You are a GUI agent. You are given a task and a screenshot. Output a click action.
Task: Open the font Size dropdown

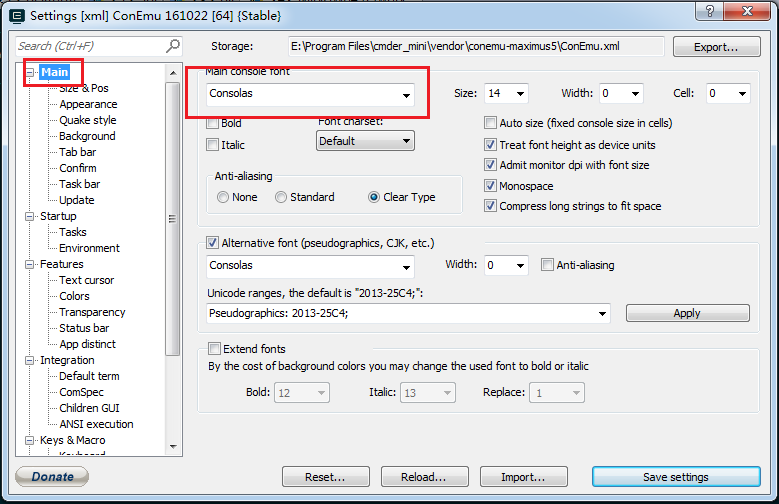pyautogui.click(x=519, y=94)
